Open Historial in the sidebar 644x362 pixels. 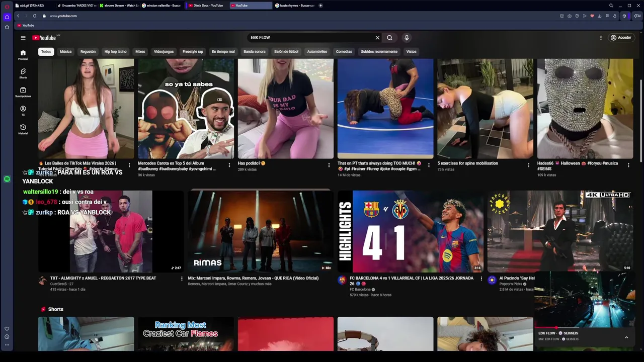pos(23,129)
